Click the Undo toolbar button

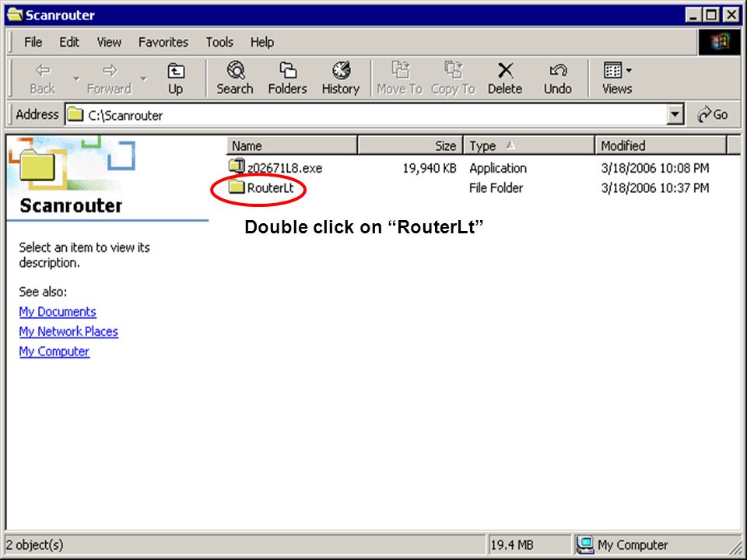tap(557, 79)
